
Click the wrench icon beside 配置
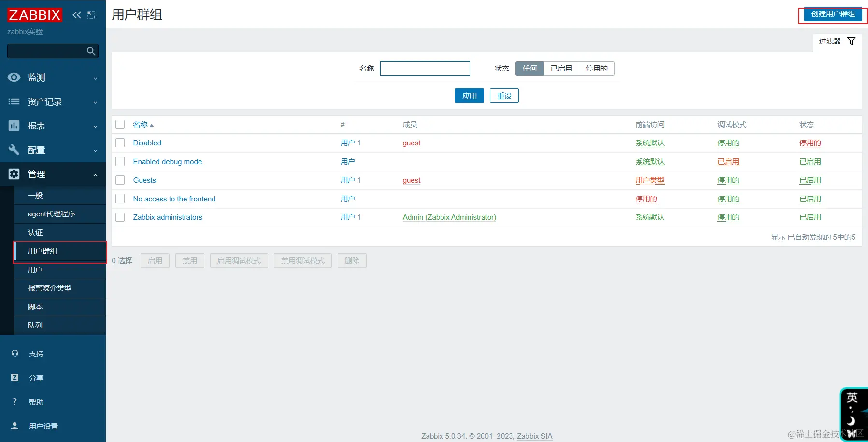point(14,150)
